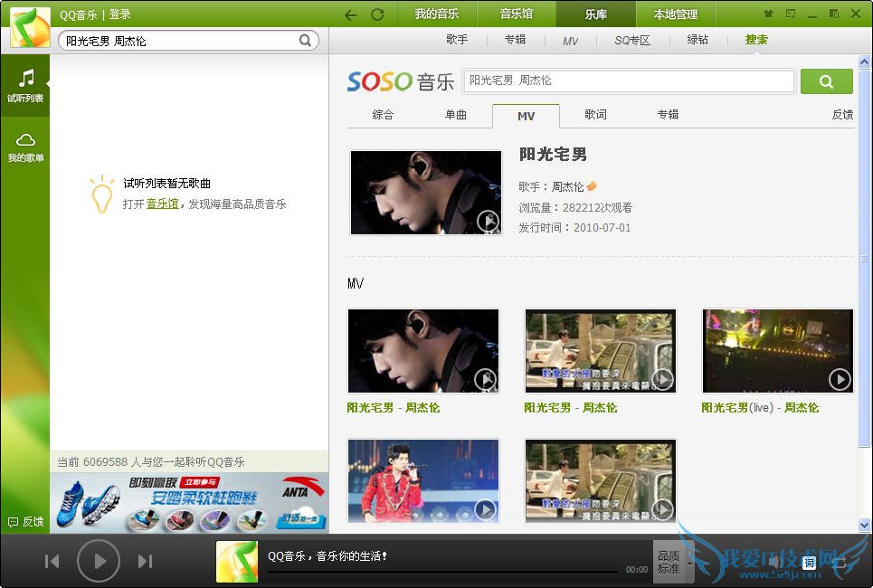Click 发行时间：2010-07-01 text
Image resolution: width=873 pixels, height=588 pixels.
[x=574, y=228]
